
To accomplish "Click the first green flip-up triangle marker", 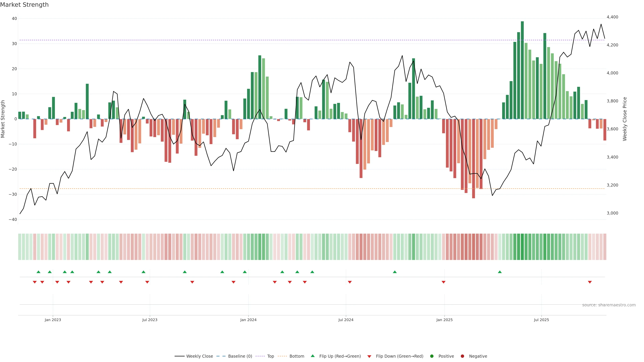I will [38, 272].
